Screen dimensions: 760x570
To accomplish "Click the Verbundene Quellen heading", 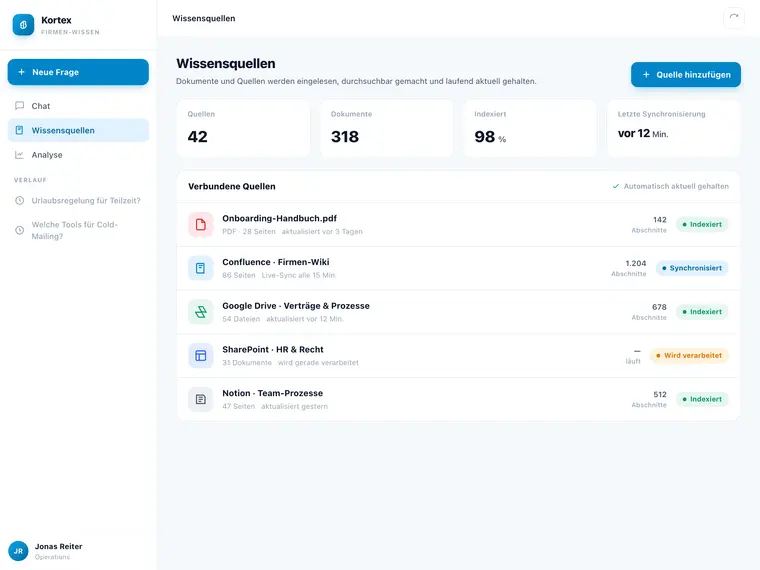I will [x=232, y=187].
